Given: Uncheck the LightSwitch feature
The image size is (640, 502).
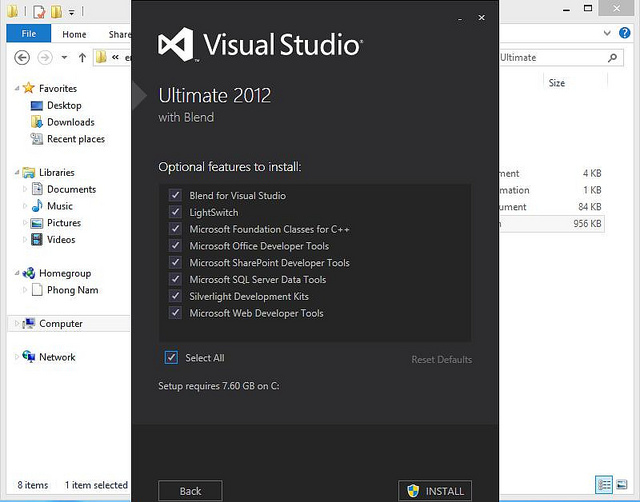Looking at the screenshot, I should (175, 212).
